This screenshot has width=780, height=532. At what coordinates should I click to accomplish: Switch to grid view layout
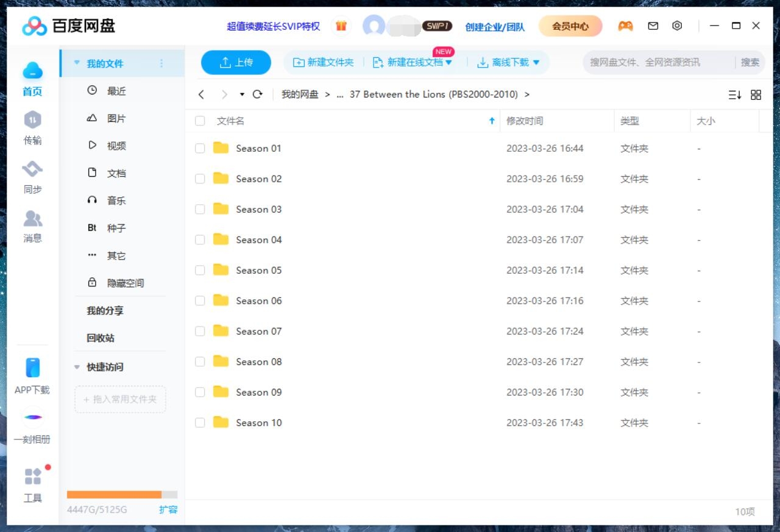click(756, 94)
